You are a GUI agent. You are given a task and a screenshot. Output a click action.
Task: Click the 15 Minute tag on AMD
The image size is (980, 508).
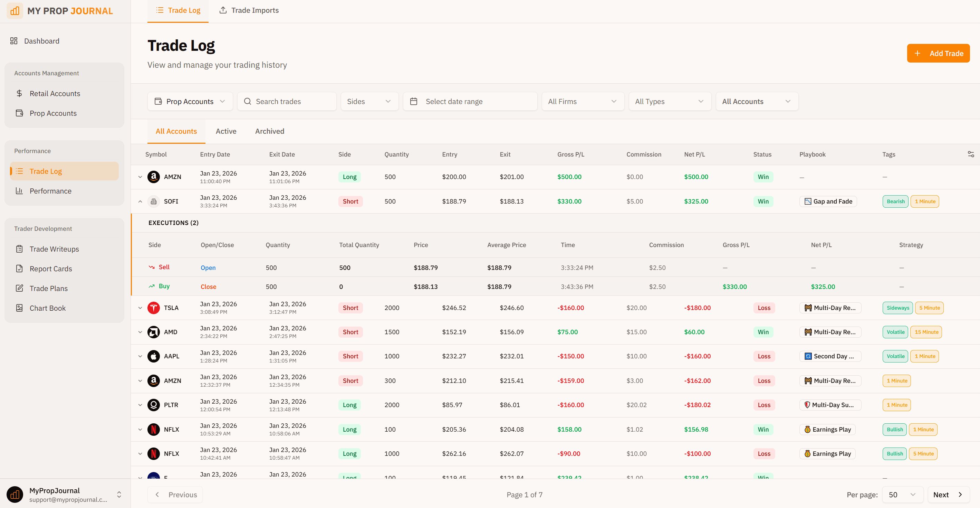click(x=926, y=332)
